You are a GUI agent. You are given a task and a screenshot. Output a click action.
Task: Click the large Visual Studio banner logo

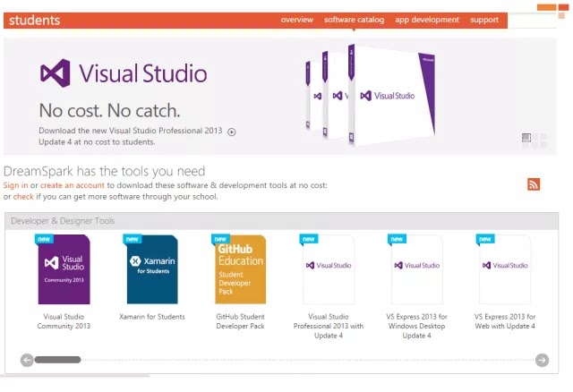tap(124, 73)
